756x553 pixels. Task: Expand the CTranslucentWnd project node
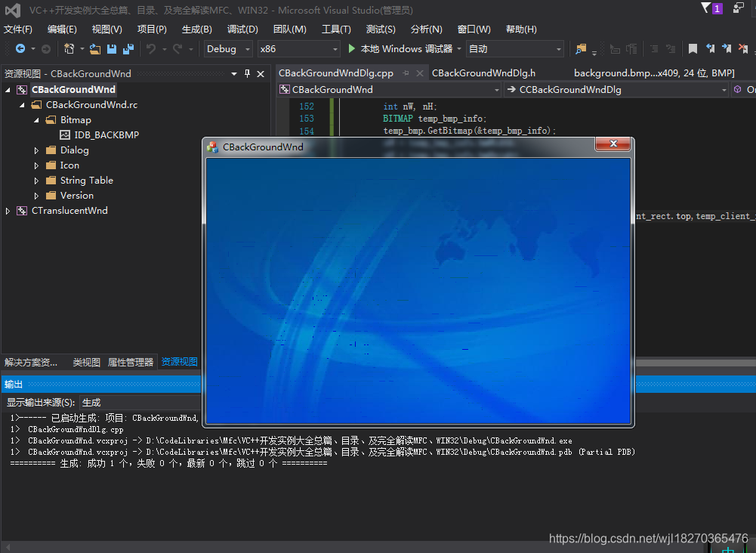coord(8,211)
